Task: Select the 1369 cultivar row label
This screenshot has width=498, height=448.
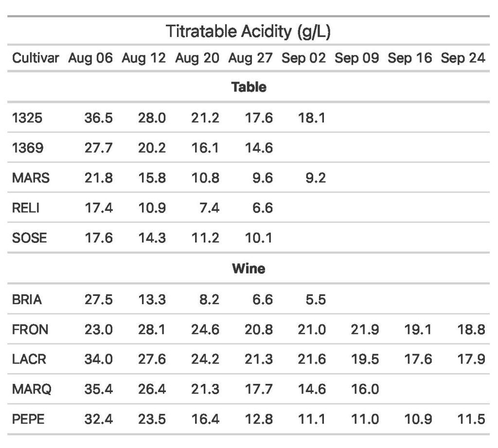Action: point(27,148)
